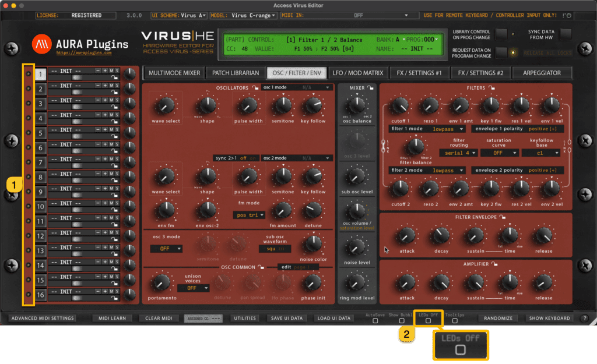Toggle the lock next to FILTERS header
The image size is (597, 364).
pyautogui.click(x=492, y=88)
